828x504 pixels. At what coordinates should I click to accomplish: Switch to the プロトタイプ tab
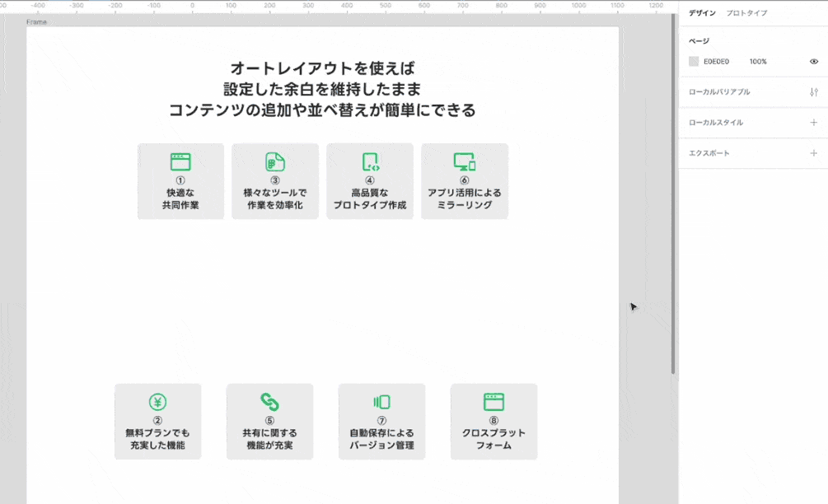pos(746,13)
